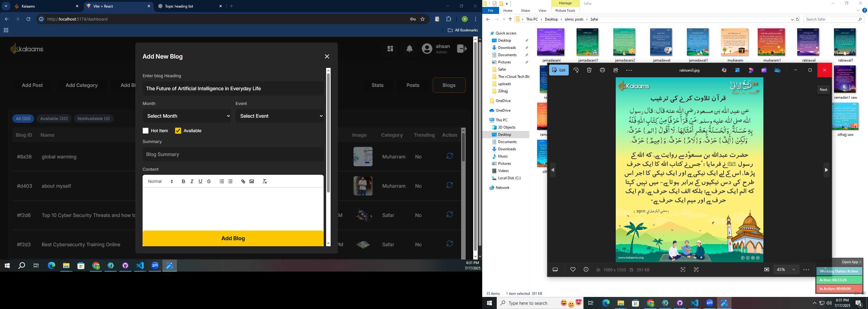Open Chrome tab search dropdown arrow
Viewport: 868px width, 309px height.
point(6,6)
